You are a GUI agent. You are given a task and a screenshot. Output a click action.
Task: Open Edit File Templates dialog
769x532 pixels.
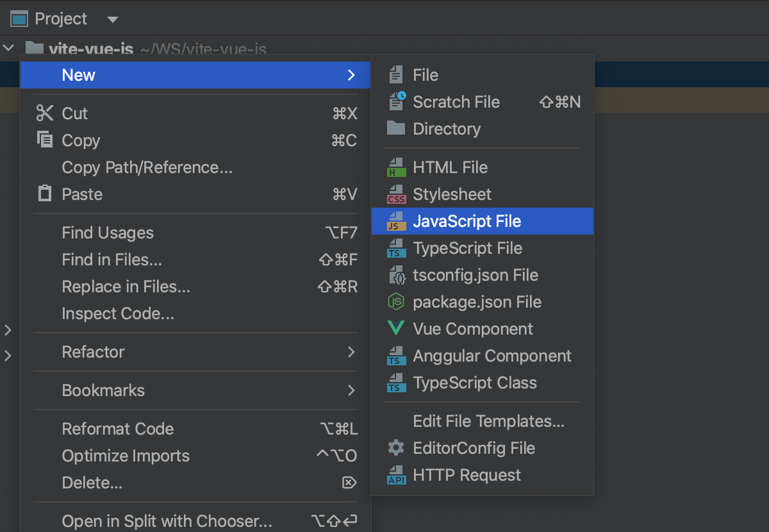click(x=488, y=421)
